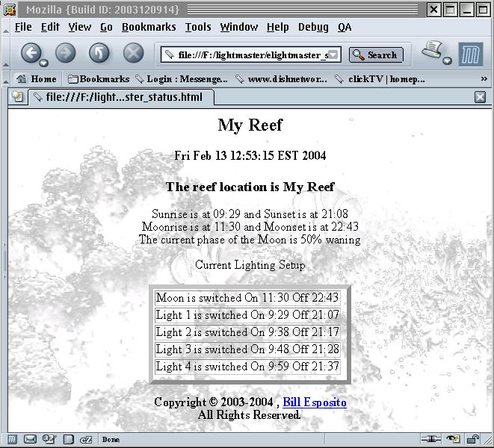Screen dimensions: 494x448
Task: Open the Bookmarks menu
Action: [x=149, y=27]
